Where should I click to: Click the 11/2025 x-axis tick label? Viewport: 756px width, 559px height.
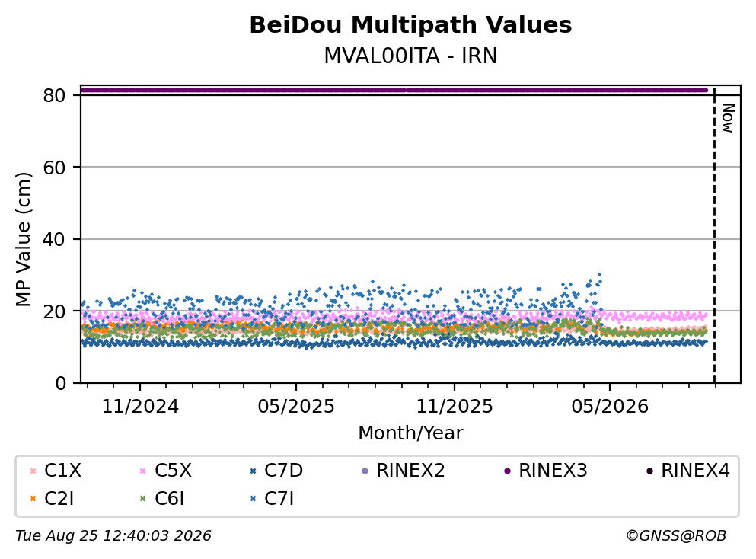[455, 407]
